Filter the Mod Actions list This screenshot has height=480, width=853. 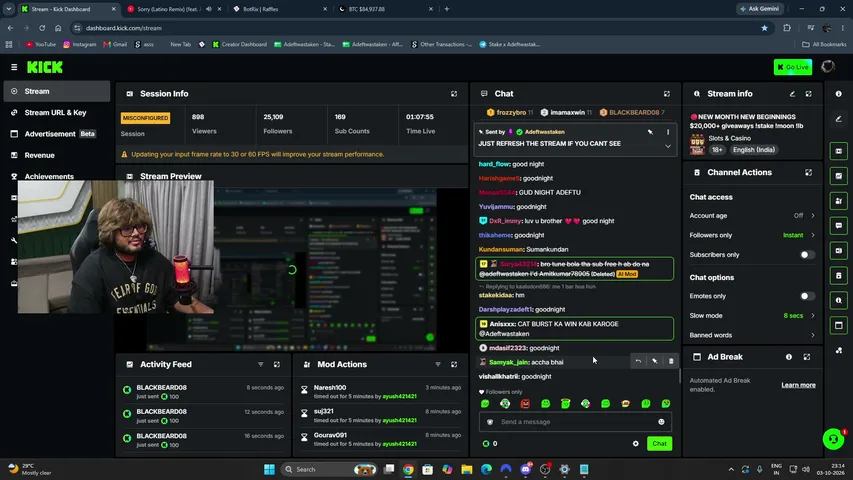pos(437,365)
